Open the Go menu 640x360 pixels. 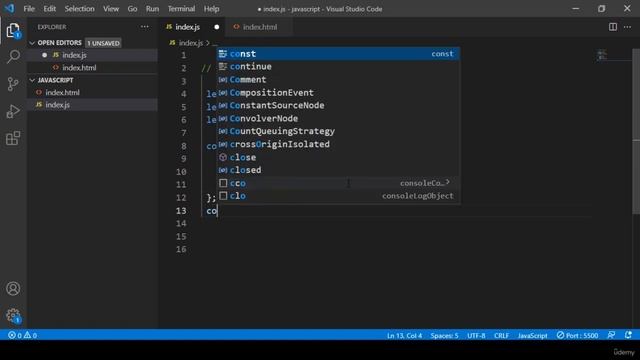pos(132,9)
